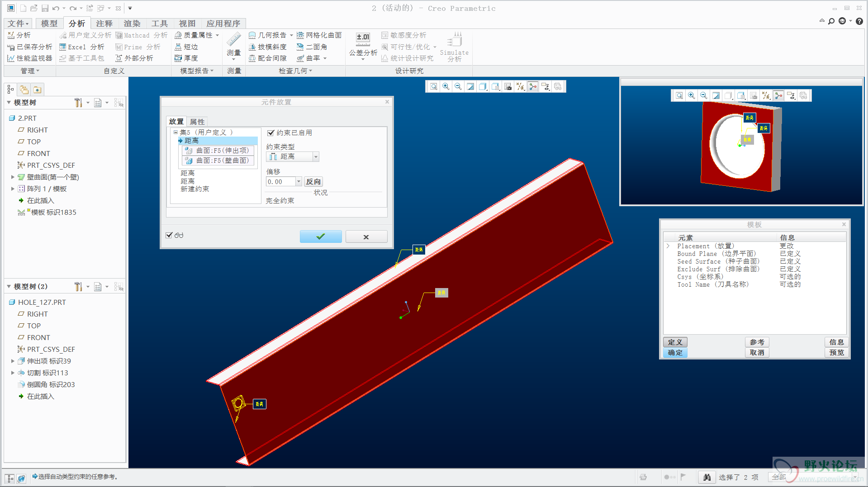Click the 短边 short edge tool
The height and width of the screenshot is (487, 868).
coord(186,47)
